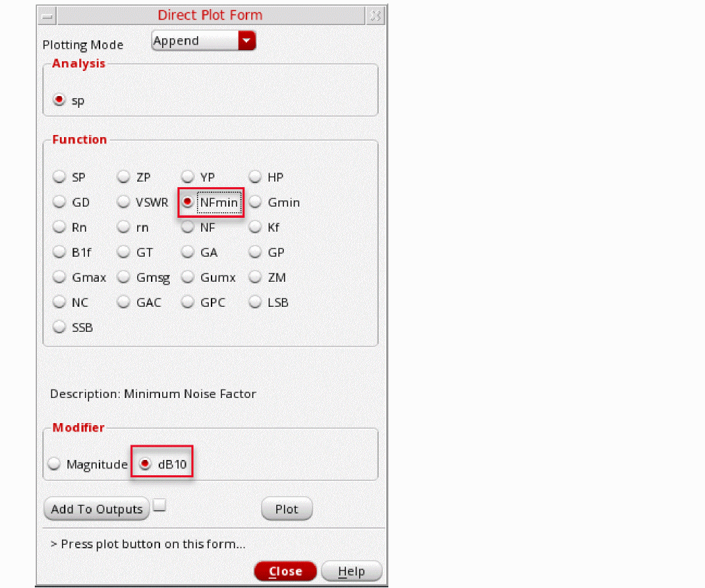Select the NFmin function radio button
This screenshot has height=588, width=705.
point(187,202)
